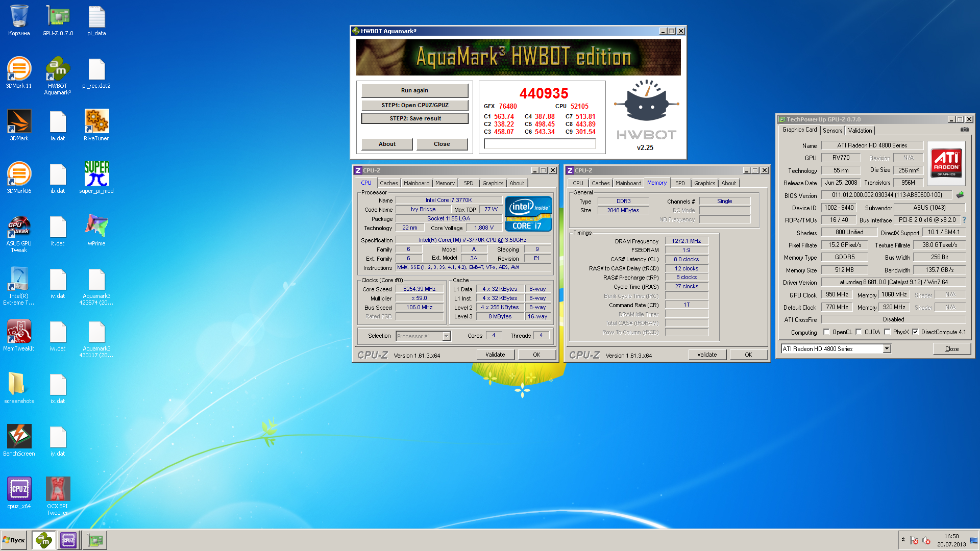The height and width of the screenshot is (551, 980).
Task: Toggle OpenCL checkbox in GPU-Z
Action: point(826,332)
